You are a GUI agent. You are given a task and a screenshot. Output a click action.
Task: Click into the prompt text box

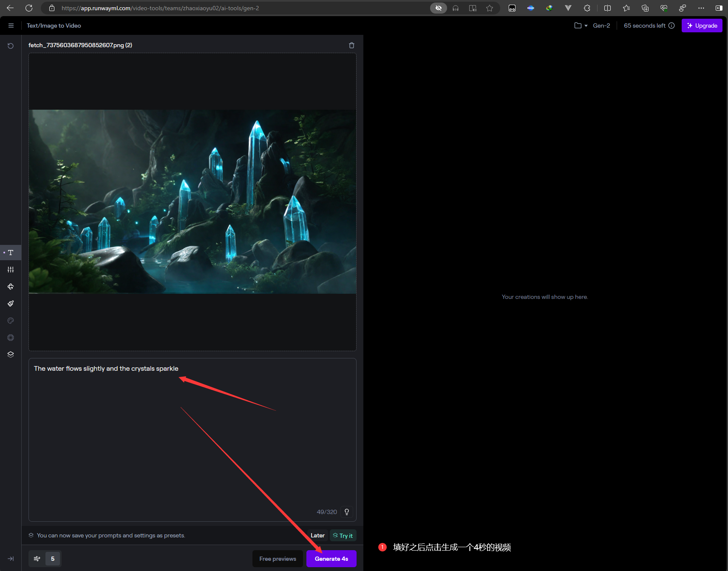[193, 440]
